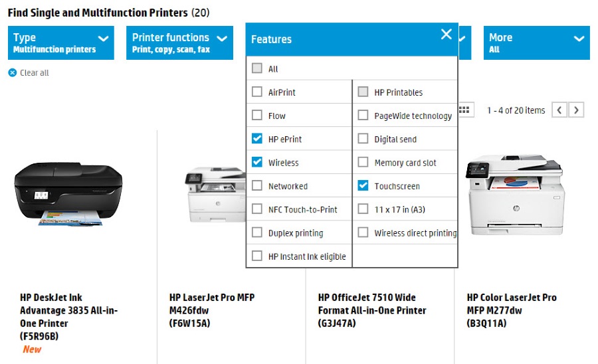The width and height of the screenshot is (598, 364).
Task: Enable the AirPrint feature filter
Action: tap(257, 92)
